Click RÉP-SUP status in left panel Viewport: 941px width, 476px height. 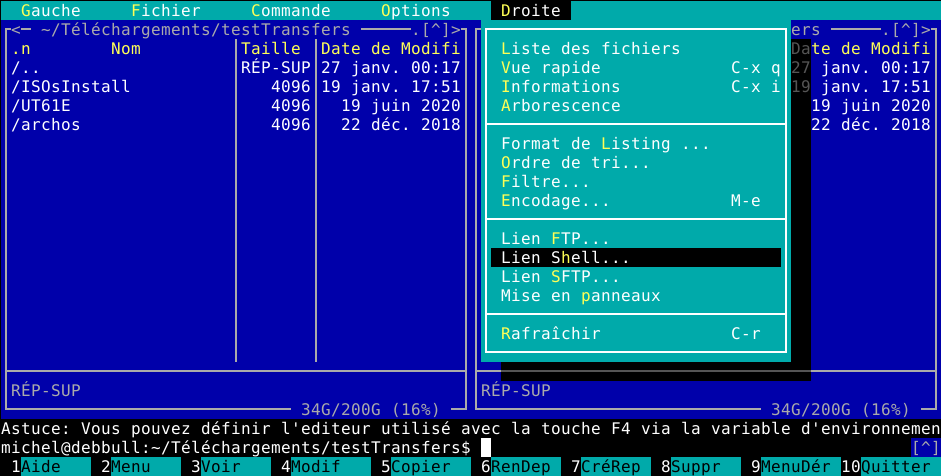click(46, 391)
